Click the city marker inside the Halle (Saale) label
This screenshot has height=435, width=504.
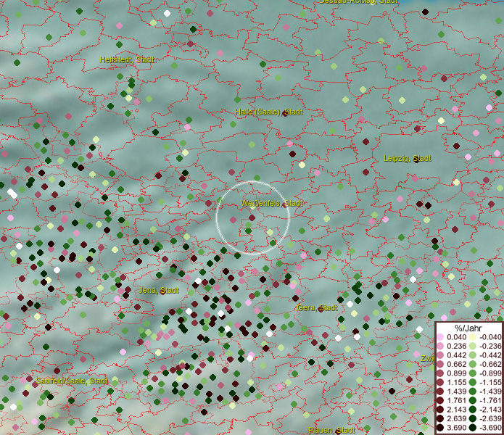tap(286, 113)
